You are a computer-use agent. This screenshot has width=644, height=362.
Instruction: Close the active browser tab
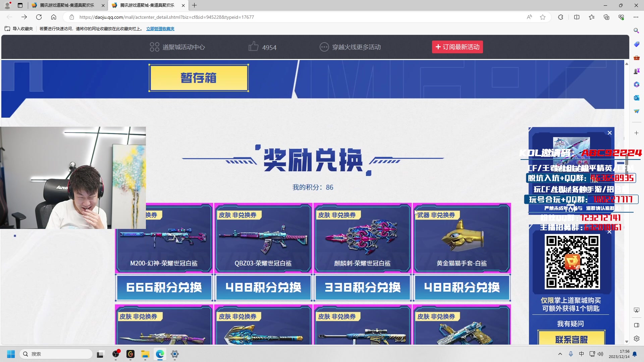point(183,5)
